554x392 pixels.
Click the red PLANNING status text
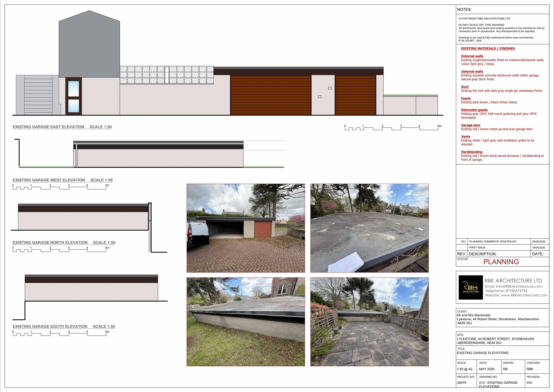coord(501,262)
